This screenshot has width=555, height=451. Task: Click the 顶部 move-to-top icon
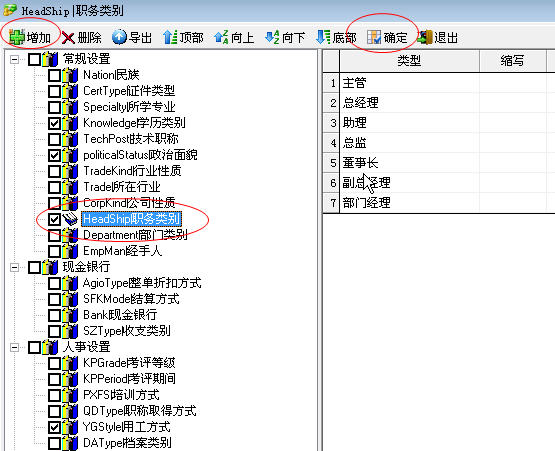(170, 37)
